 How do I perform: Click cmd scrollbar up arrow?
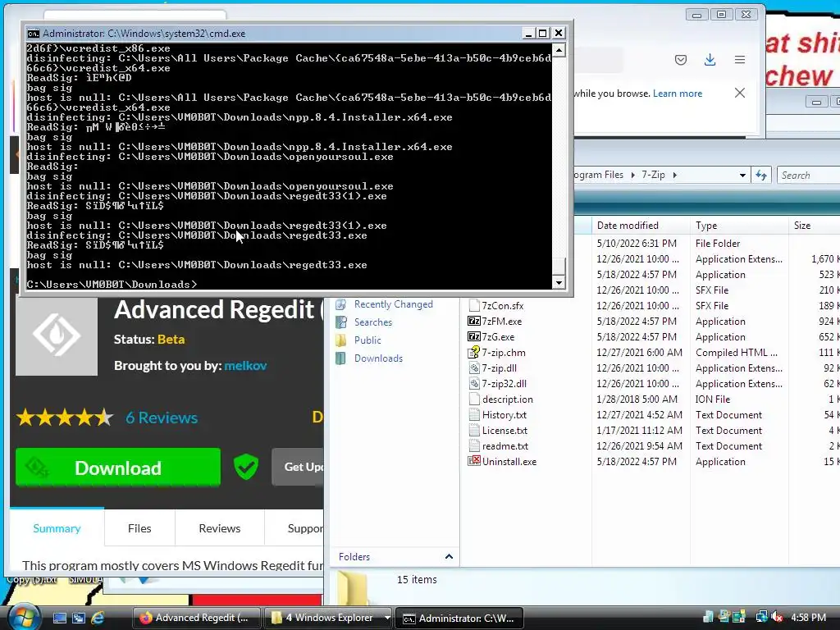tap(559, 50)
